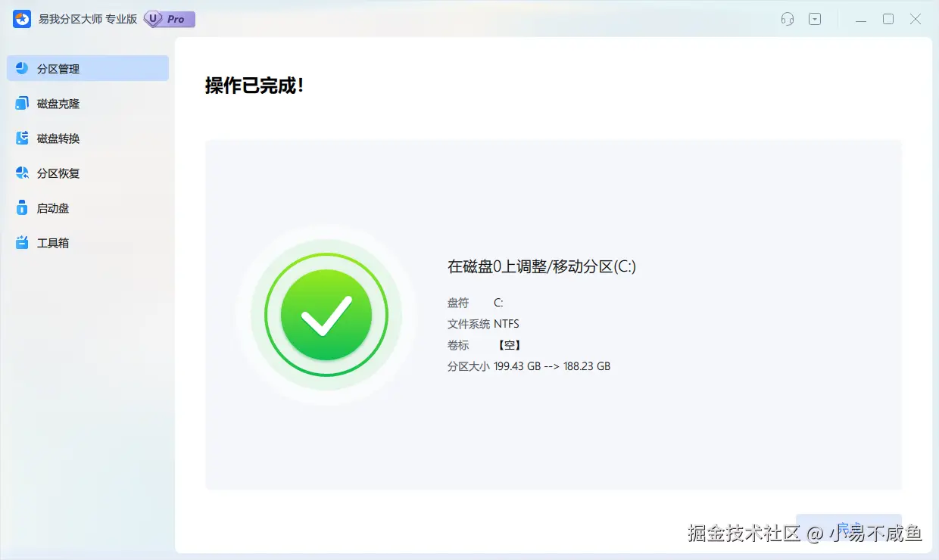
Task: Click the large green checkmark icon
Action: (x=326, y=315)
